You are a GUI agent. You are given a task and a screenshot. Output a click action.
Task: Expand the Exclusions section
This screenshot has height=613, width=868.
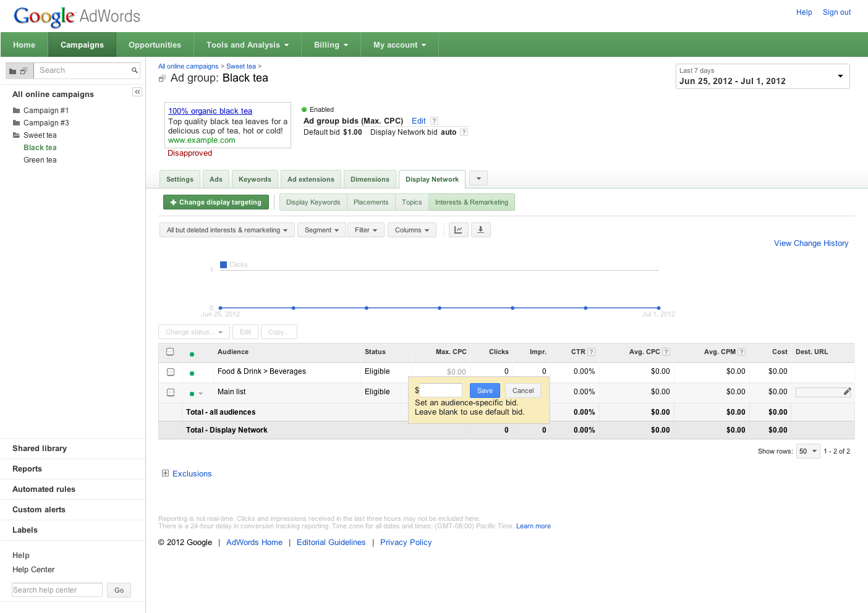165,473
